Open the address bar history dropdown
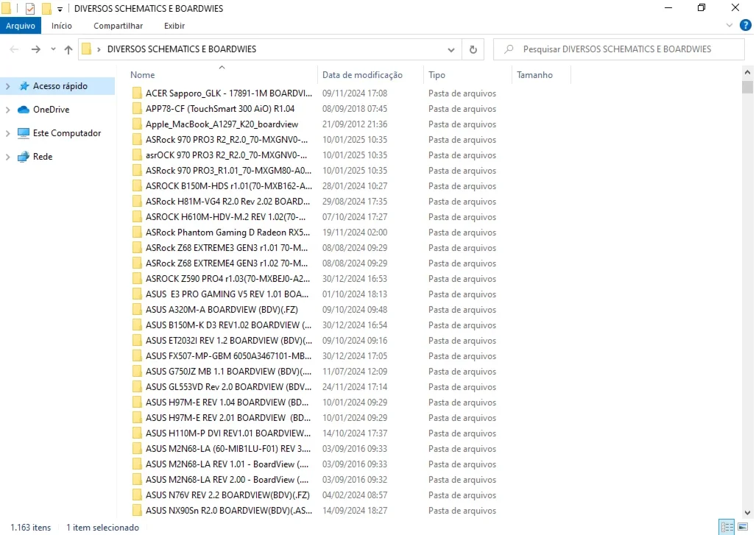The height and width of the screenshot is (535, 756). [451, 49]
